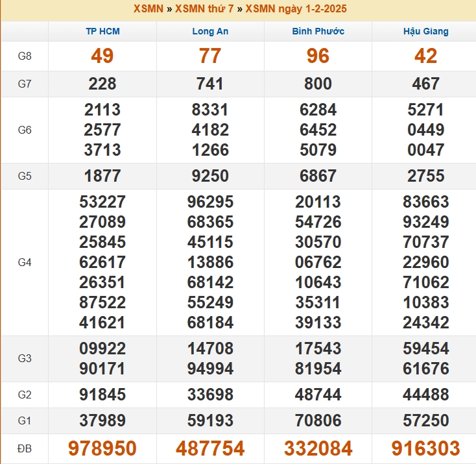The image size is (476, 464).
Task: Select G7 number 467
Action: (425, 84)
